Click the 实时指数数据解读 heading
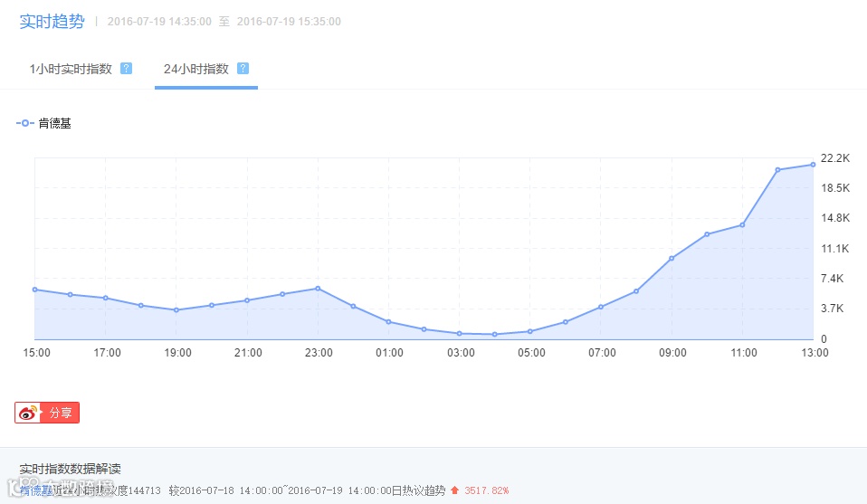Viewport: 867px width, 504px height. point(71,470)
